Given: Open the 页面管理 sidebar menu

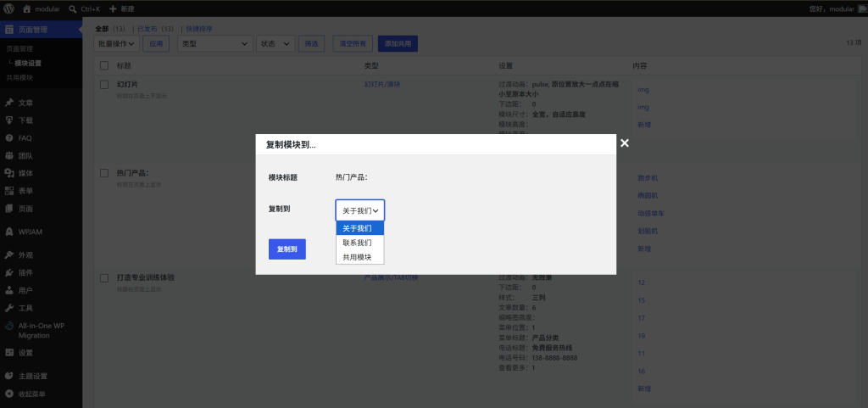Looking at the screenshot, I should (x=41, y=30).
